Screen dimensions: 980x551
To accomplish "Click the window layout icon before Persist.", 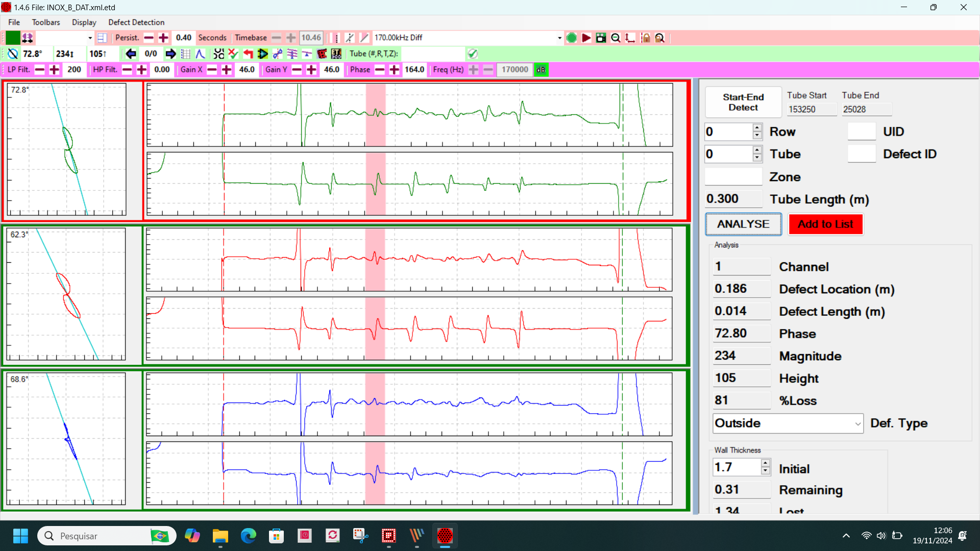I will click(102, 38).
